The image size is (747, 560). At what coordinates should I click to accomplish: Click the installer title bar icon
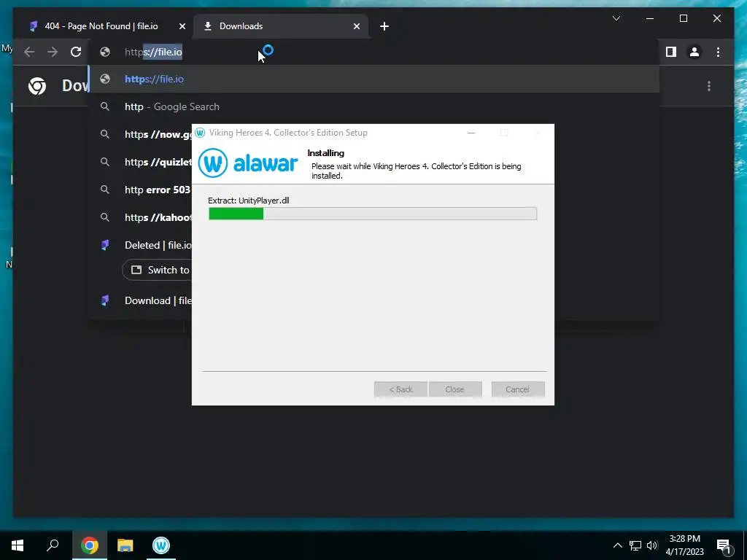point(200,133)
